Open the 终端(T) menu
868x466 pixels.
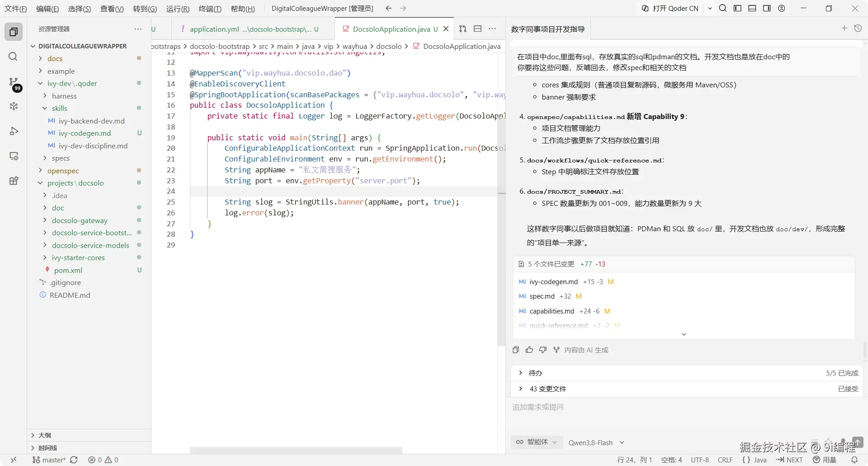point(210,9)
